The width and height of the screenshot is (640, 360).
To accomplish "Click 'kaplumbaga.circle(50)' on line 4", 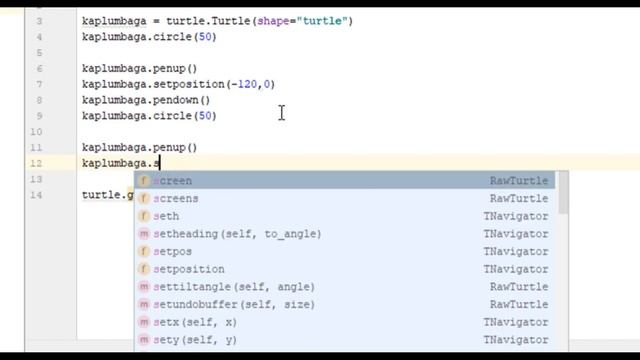I will [149, 37].
